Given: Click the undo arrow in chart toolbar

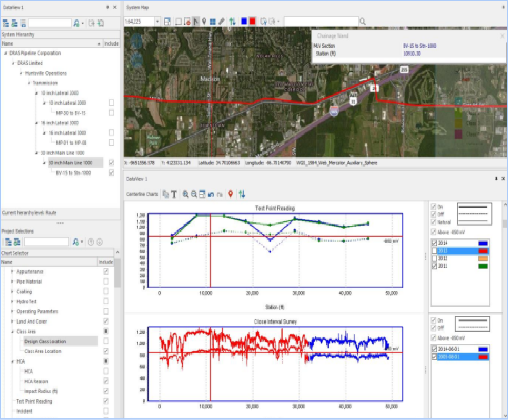Looking at the screenshot, I should click(211, 194).
